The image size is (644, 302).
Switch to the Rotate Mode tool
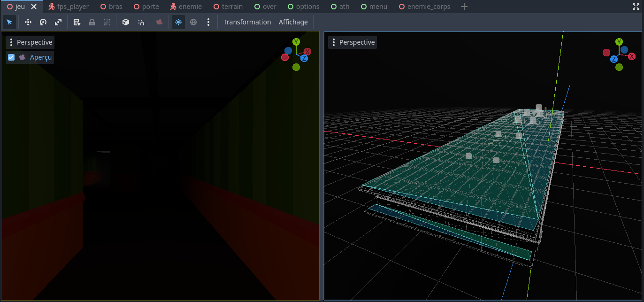click(43, 22)
